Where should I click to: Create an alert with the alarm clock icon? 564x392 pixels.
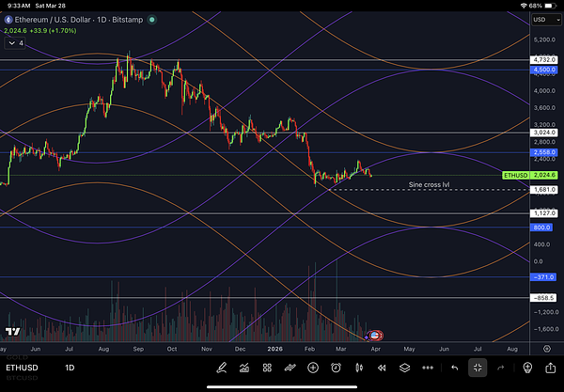(x=336, y=367)
